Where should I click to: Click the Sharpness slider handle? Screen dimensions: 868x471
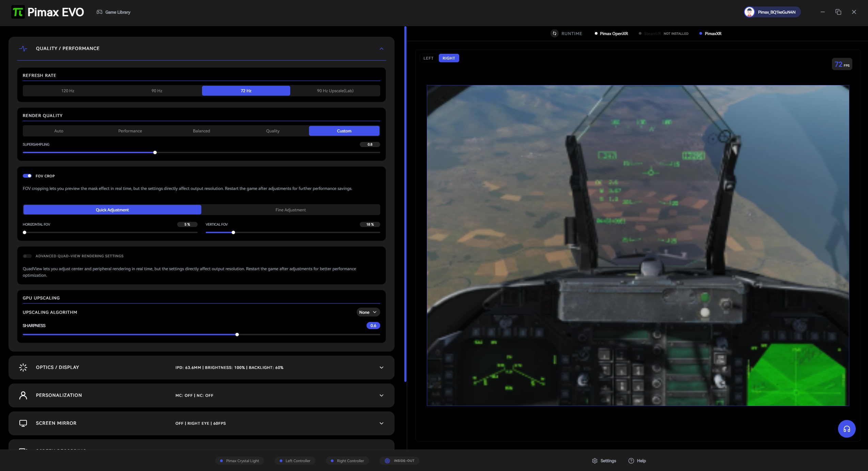[237, 335]
